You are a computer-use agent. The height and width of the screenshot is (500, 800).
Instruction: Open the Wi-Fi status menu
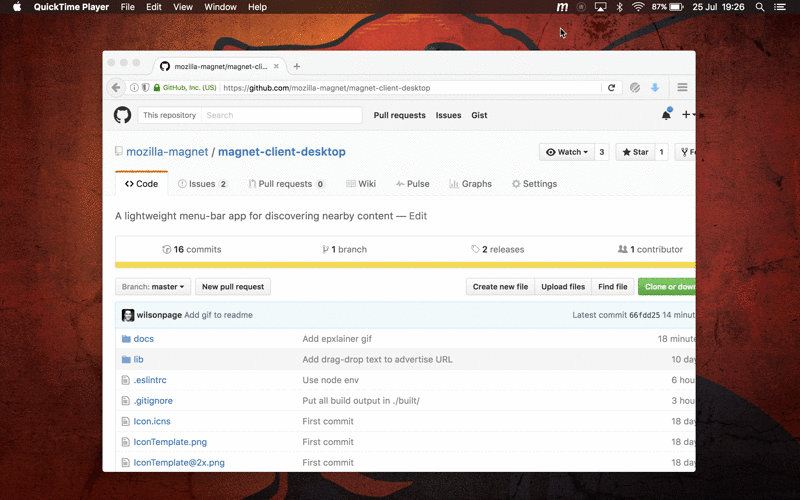point(638,7)
